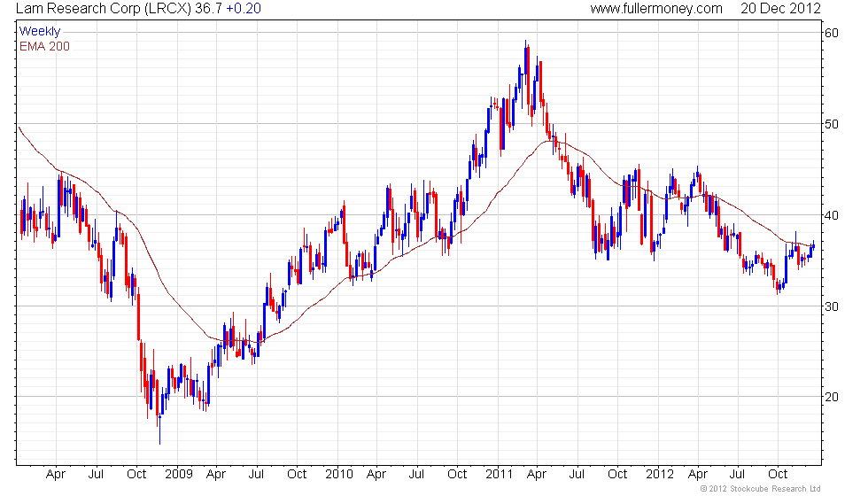Select the Weekly timeframe label
The image size is (868, 496).
tap(39, 32)
